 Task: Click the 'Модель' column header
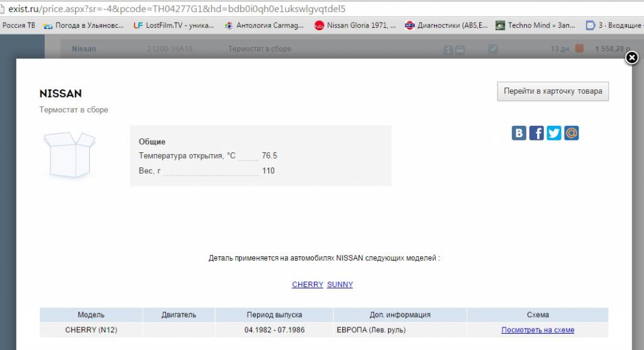(x=91, y=315)
